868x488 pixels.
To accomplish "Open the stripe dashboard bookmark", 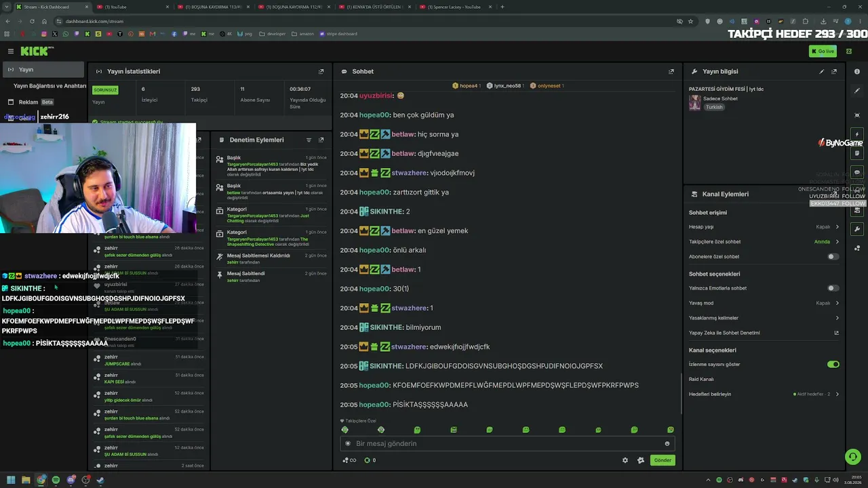I will coord(338,34).
